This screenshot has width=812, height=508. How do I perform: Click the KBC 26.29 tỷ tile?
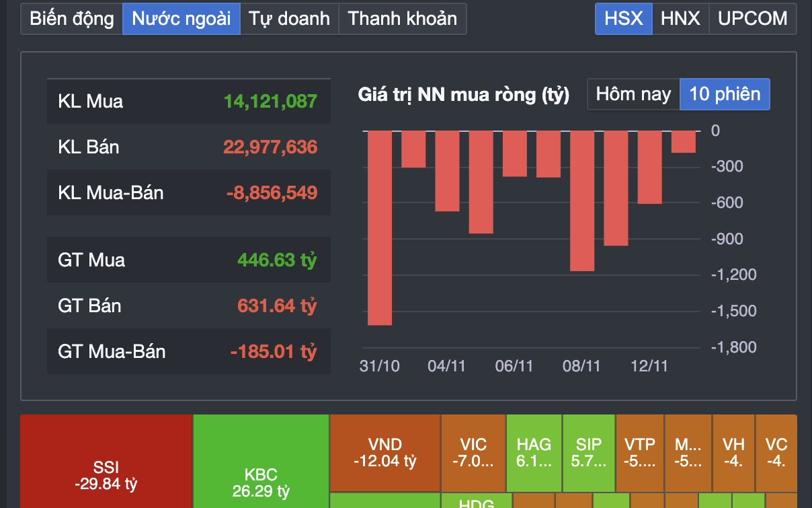tap(261, 462)
